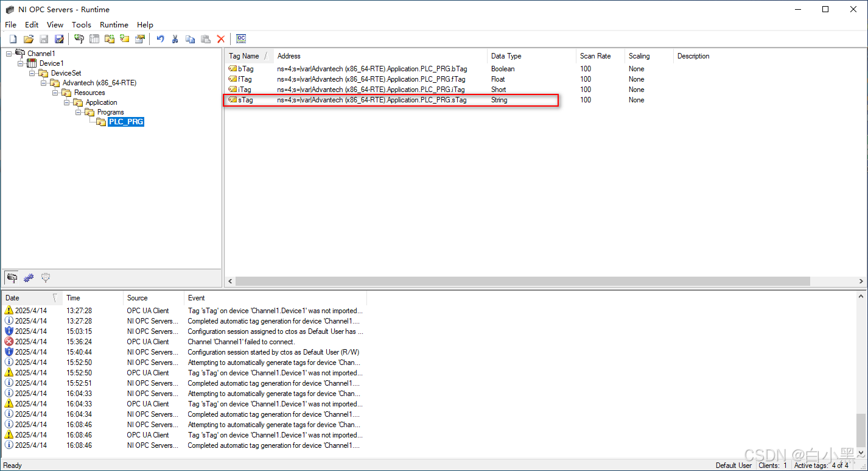The image size is (868, 471).
Task: Click the Properties toolbar icon
Action: (140, 39)
